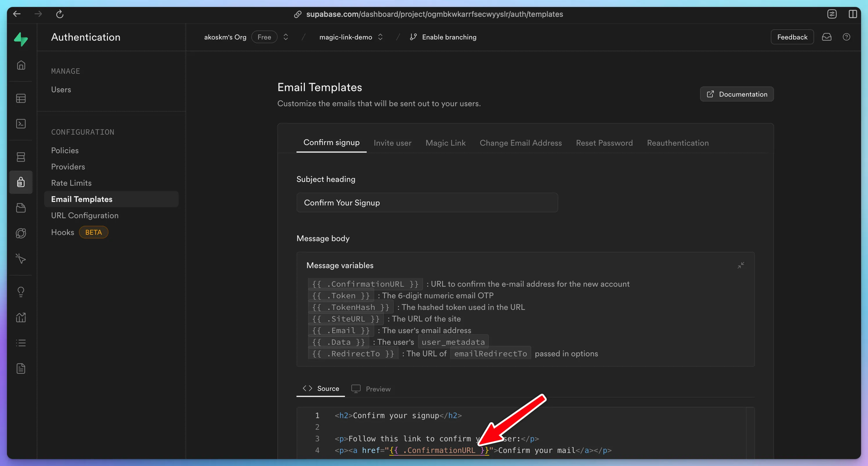The image size is (868, 466).
Task: Open the Hooks BETA page
Action: pyautogui.click(x=79, y=232)
